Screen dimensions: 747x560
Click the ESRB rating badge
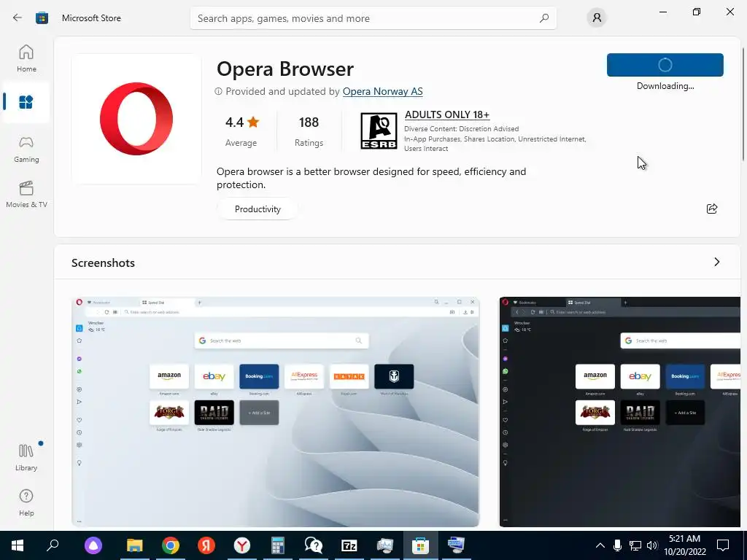tap(379, 131)
